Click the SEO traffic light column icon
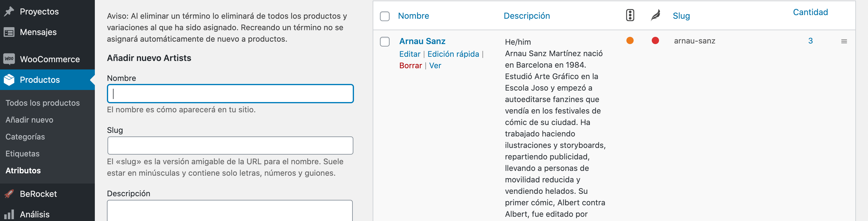Viewport: 868px width, 221px height. point(630,15)
